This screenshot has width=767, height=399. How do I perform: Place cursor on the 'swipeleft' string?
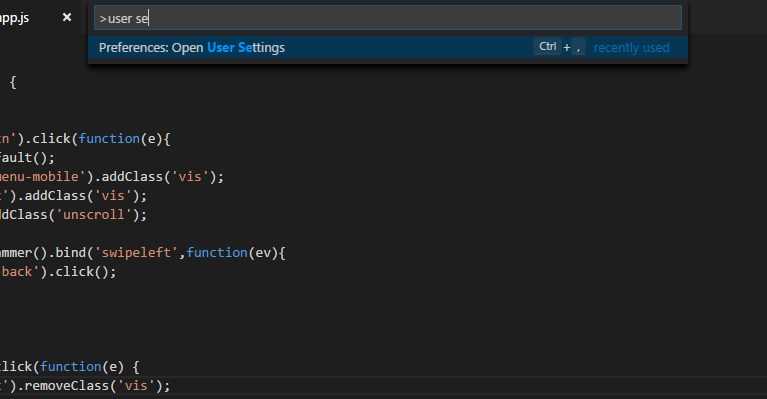[x=136, y=253]
